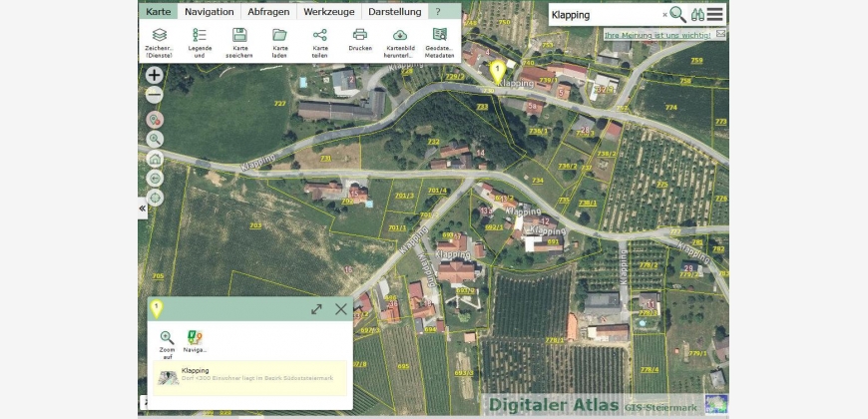Viewport: 868px width, 419px height.
Task: Click the Zoom auf button in popup
Action: coord(167,341)
